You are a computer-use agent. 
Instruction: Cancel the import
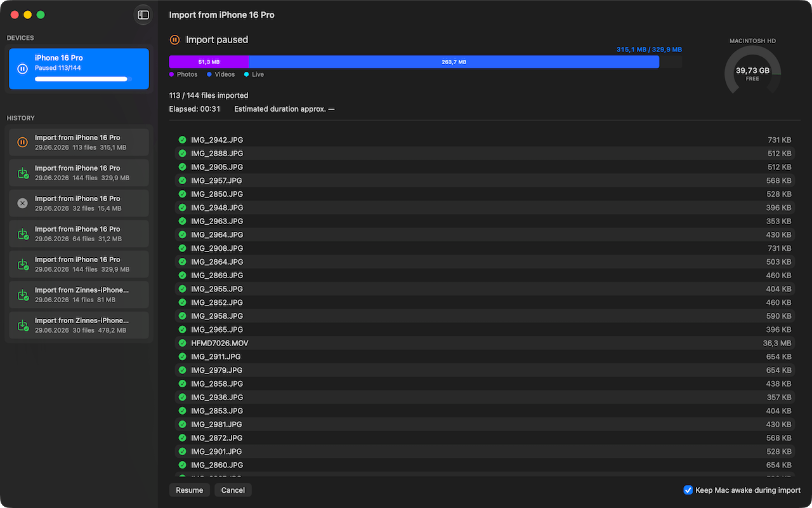coord(233,490)
